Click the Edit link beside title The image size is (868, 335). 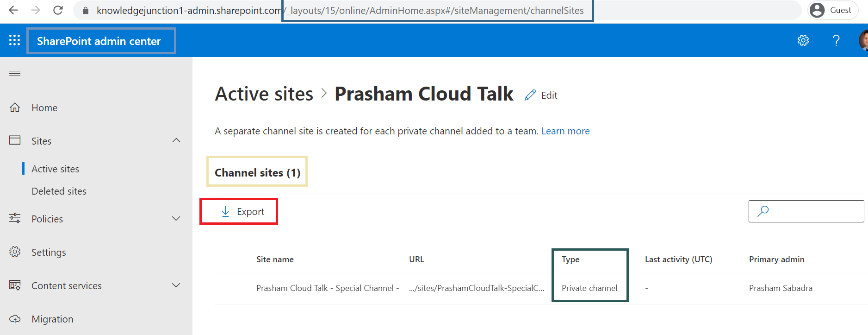(x=549, y=95)
